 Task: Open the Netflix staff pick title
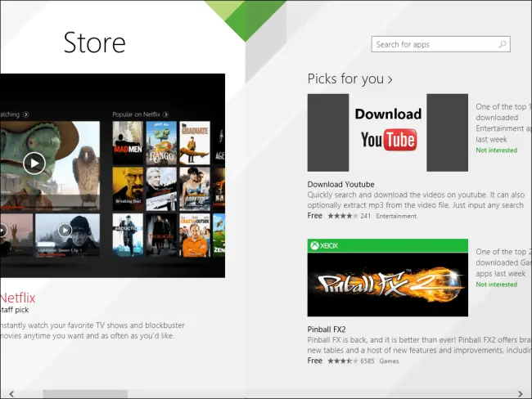click(x=18, y=298)
